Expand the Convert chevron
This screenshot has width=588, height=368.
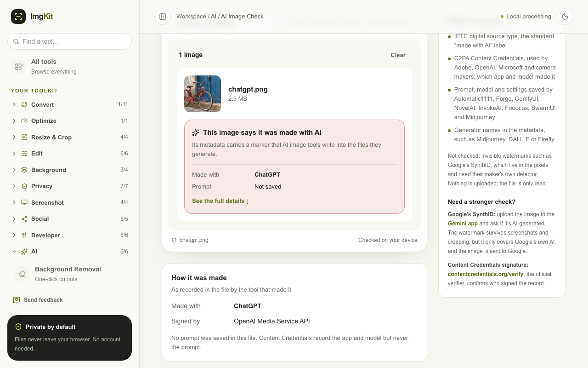pos(14,104)
